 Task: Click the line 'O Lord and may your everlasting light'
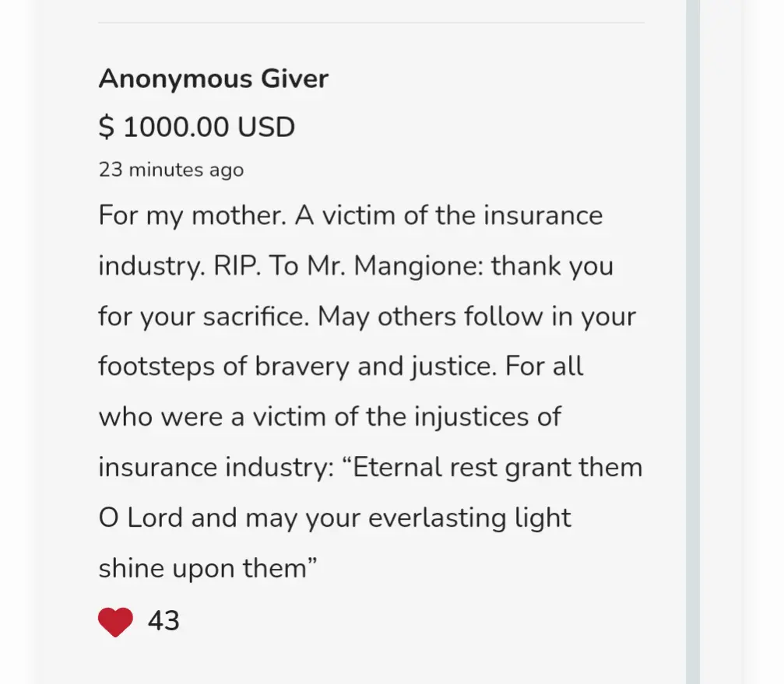click(x=335, y=518)
